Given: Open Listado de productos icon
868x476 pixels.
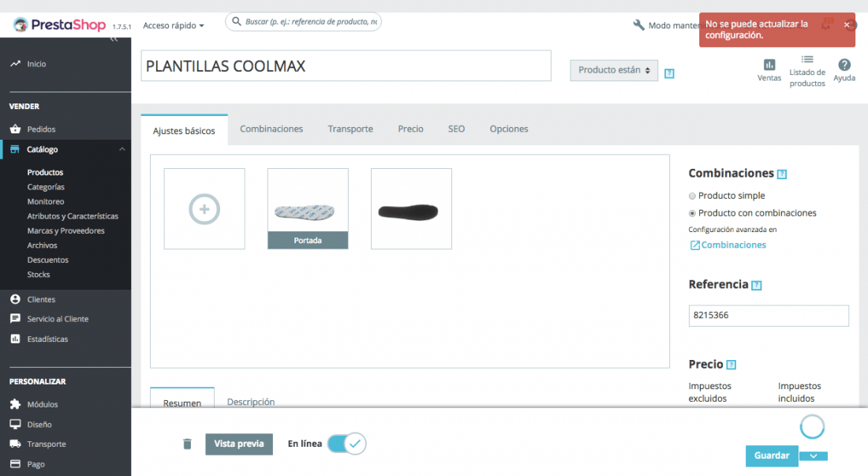Looking at the screenshot, I should click(x=807, y=59).
